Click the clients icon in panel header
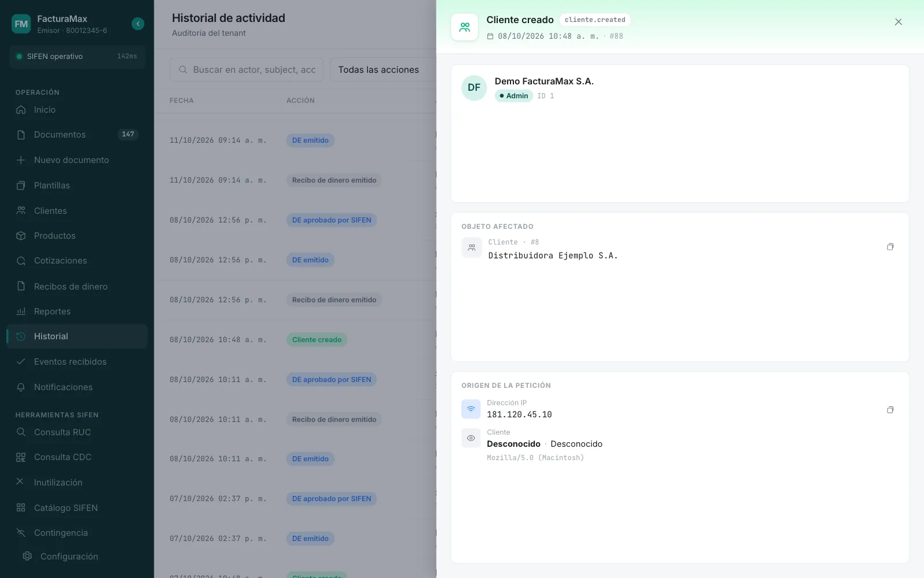The image size is (924, 578). [464, 27]
